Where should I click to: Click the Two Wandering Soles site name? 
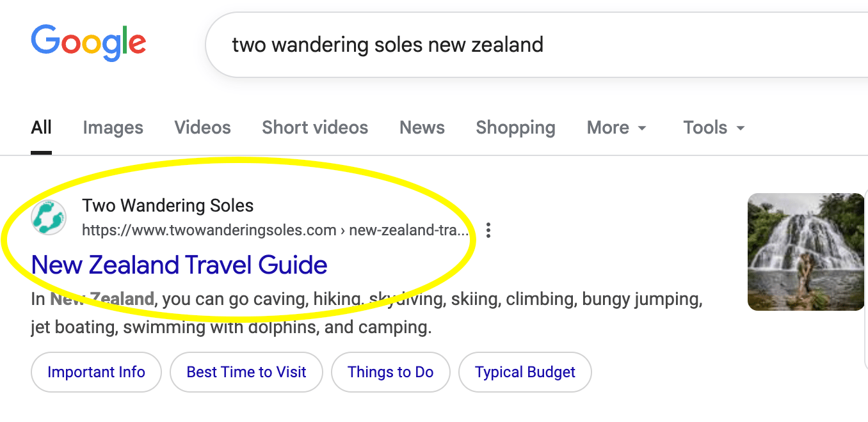168,206
